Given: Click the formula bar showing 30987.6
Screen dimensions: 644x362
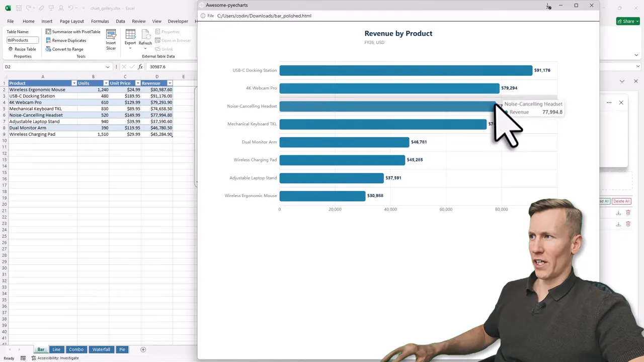Looking at the screenshot, I should [x=171, y=67].
